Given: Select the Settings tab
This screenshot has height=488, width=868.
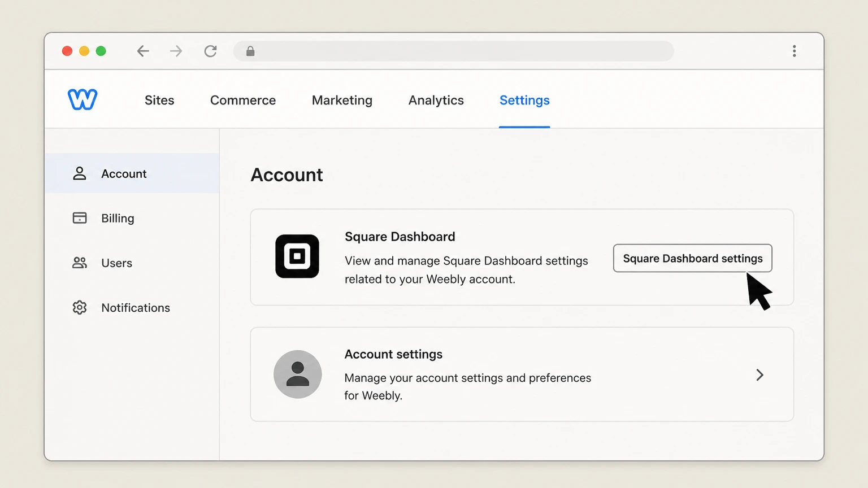Looking at the screenshot, I should point(524,100).
